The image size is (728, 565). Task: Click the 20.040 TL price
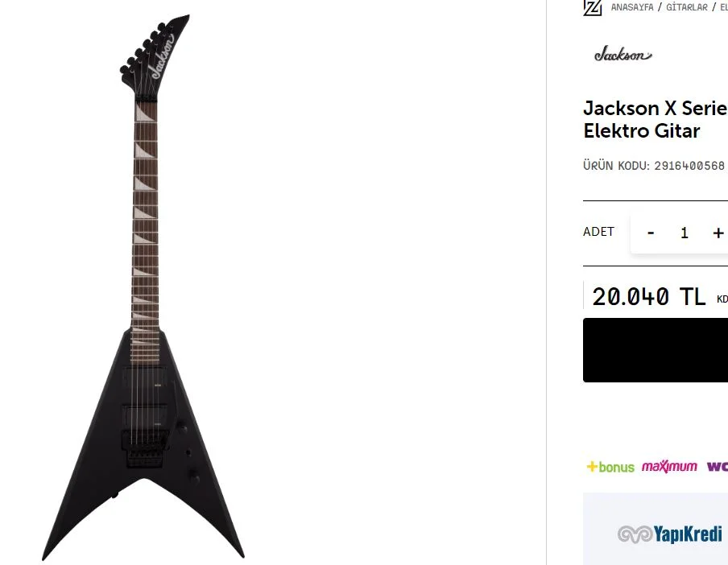point(648,296)
